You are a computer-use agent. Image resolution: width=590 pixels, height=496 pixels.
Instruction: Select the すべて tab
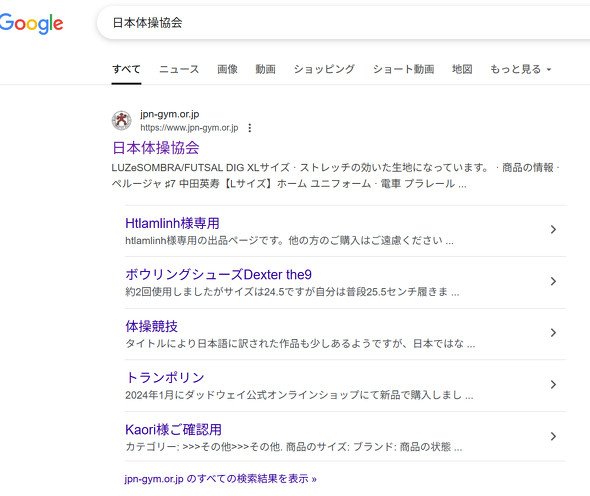(126, 69)
